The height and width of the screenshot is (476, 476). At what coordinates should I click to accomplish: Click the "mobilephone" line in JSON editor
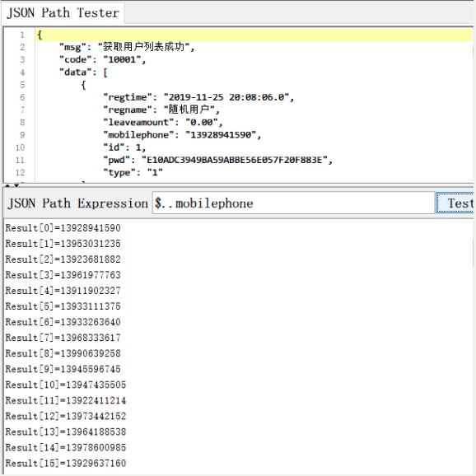point(182,135)
